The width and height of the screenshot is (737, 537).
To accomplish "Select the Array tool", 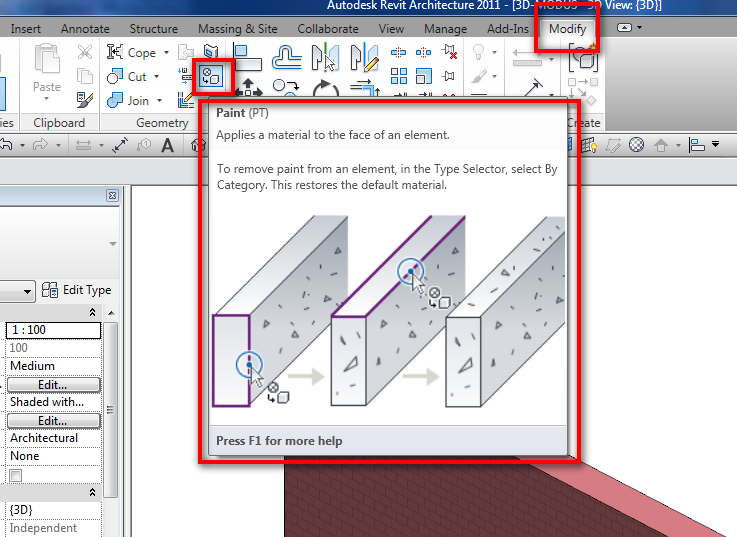I will (x=399, y=76).
